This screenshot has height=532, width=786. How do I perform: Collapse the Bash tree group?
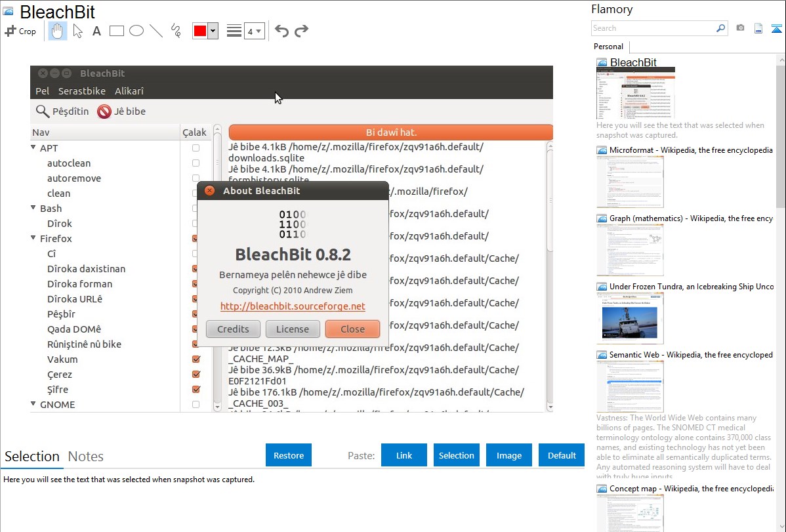coord(33,207)
